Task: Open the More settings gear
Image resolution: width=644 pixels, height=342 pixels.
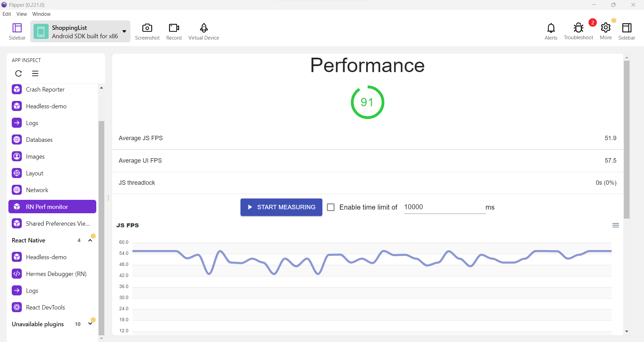Action: [x=605, y=28]
